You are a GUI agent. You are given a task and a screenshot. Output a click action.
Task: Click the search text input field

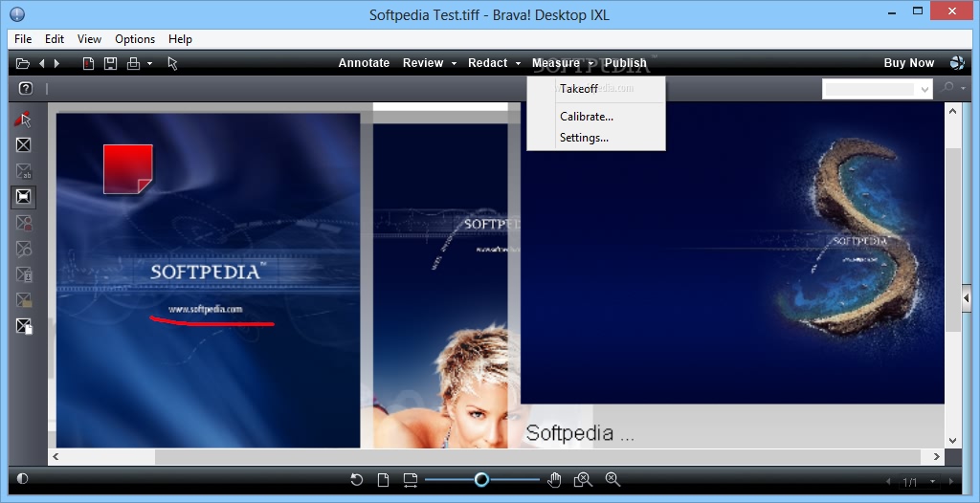point(869,89)
